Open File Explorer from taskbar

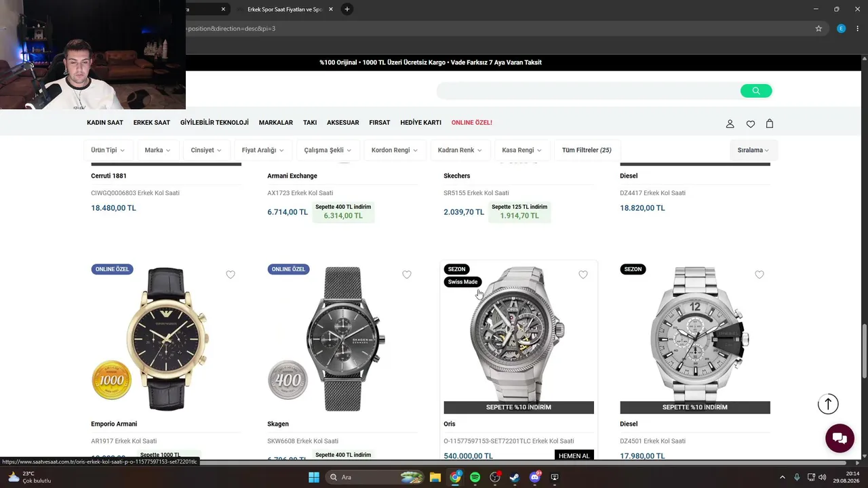(x=435, y=477)
